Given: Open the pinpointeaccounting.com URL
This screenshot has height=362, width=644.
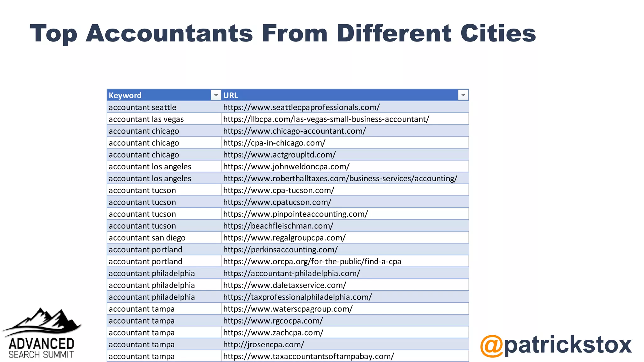Looking at the screenshot, I should click(295, 214).
